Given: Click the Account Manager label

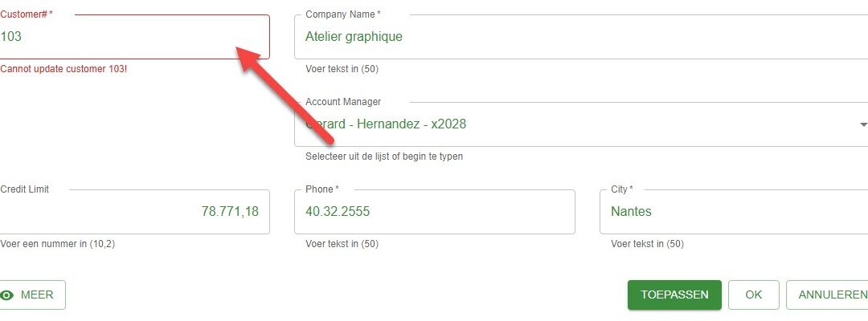Looking at the screenshot, I should coord(343,102).
